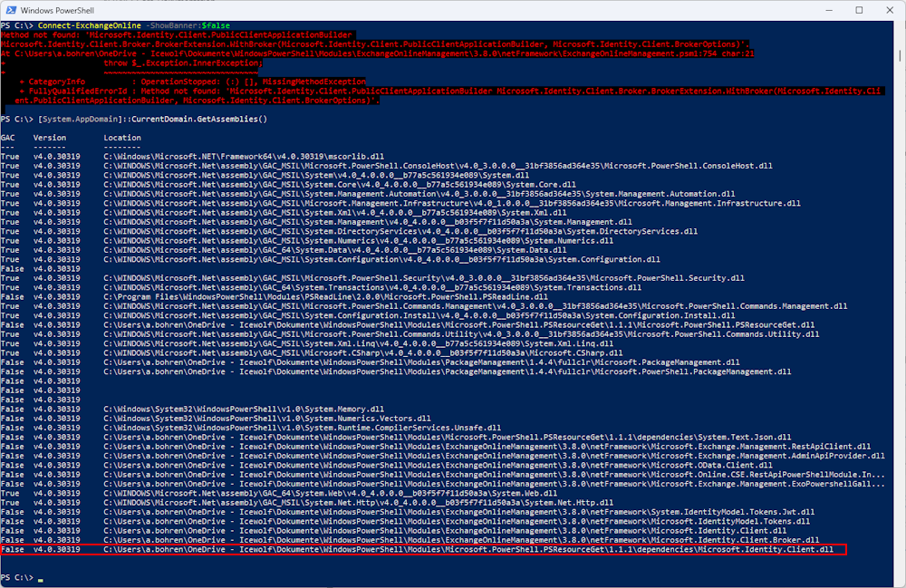Maximize the PowerShell window
906x588 pixels.
click(x=859, y=10)
